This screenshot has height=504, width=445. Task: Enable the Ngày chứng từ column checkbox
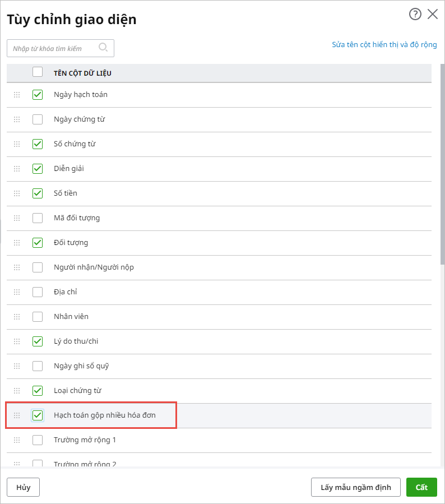coord(38,119)
